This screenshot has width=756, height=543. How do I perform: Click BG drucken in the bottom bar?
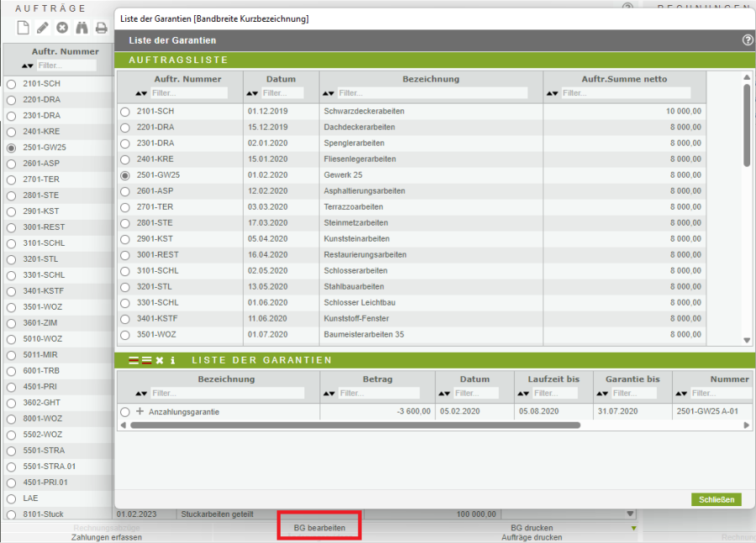pos(532,528)
